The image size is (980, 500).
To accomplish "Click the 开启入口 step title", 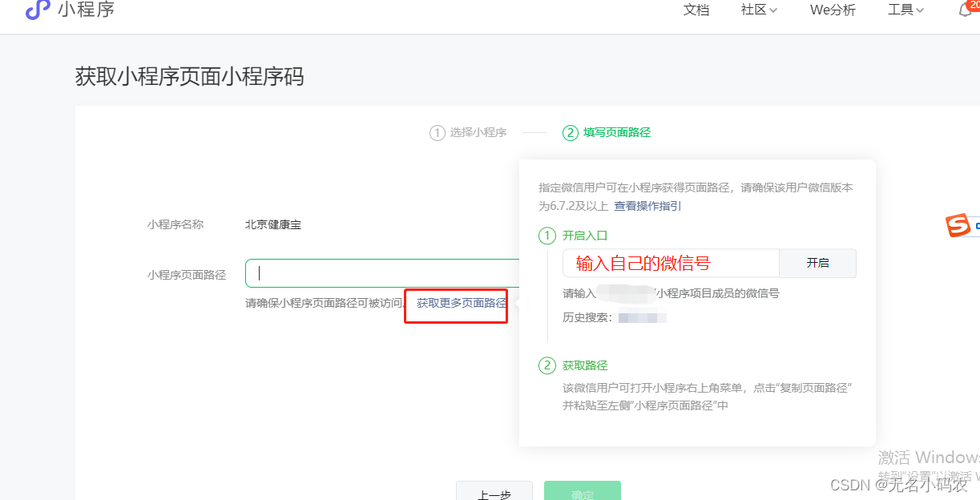I will pos(585,236).
